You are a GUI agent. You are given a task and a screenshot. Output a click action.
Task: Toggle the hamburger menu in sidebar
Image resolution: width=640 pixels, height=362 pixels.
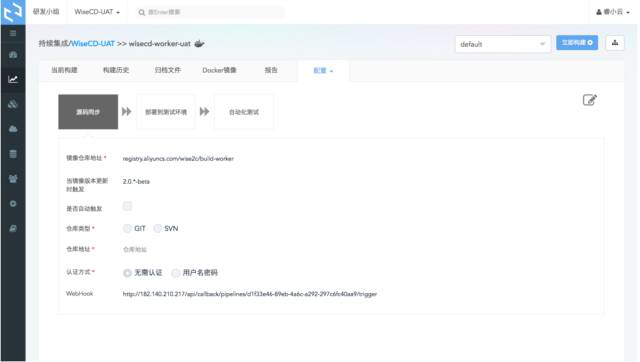tap(13, 33)
